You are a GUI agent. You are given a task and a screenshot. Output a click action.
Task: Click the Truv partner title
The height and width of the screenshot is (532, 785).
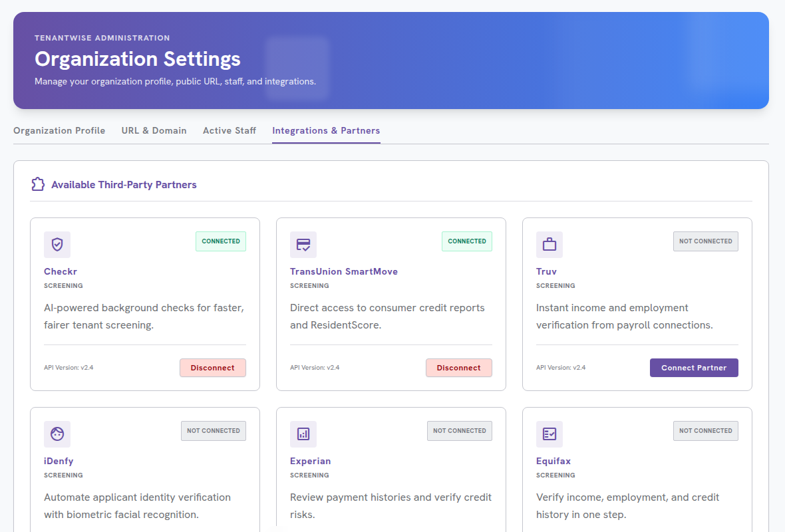pos(546,271)
